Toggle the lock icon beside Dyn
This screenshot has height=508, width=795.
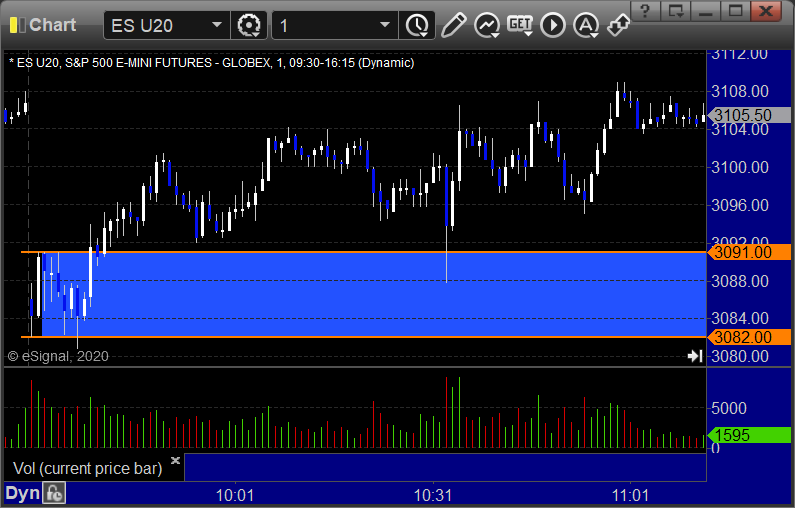pos(54,493)
